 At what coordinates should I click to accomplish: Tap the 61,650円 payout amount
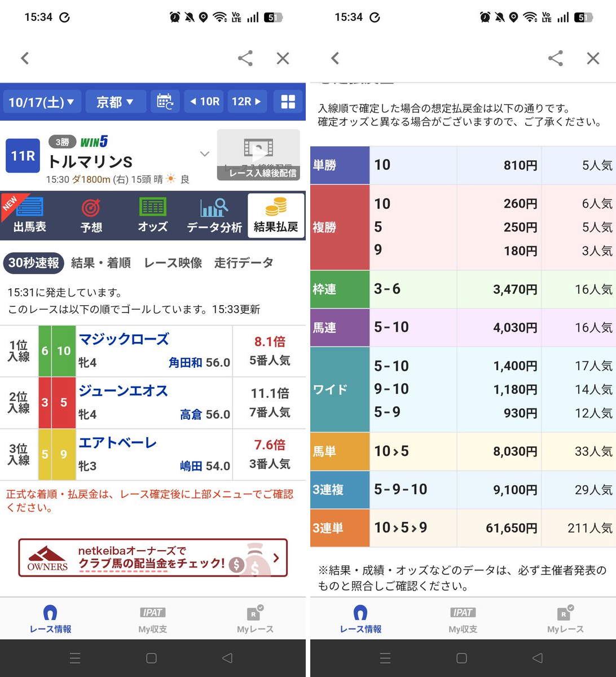(x=511, y=529)
